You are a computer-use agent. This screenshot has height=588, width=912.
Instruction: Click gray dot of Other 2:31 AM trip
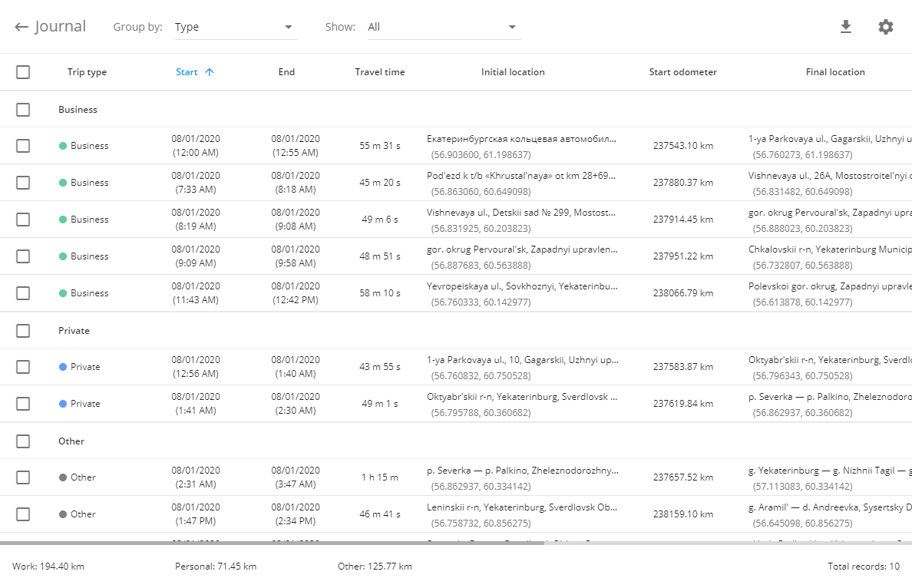63,477
